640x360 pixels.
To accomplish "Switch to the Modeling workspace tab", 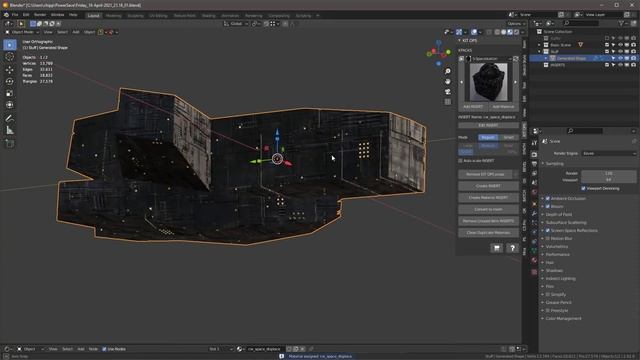I will [113, 16].
